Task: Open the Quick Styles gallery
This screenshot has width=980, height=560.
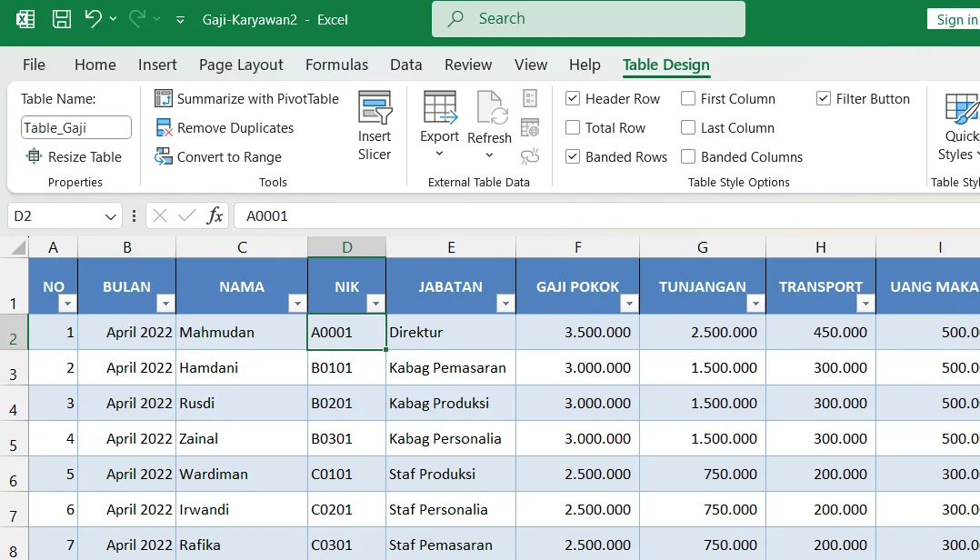Action: click(959, 127)
